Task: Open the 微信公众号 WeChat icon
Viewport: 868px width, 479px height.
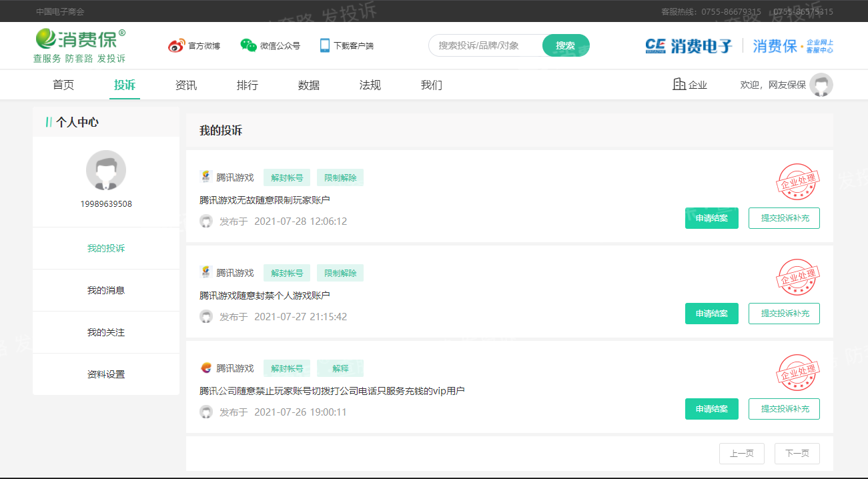Action: (x=248, y=45)
